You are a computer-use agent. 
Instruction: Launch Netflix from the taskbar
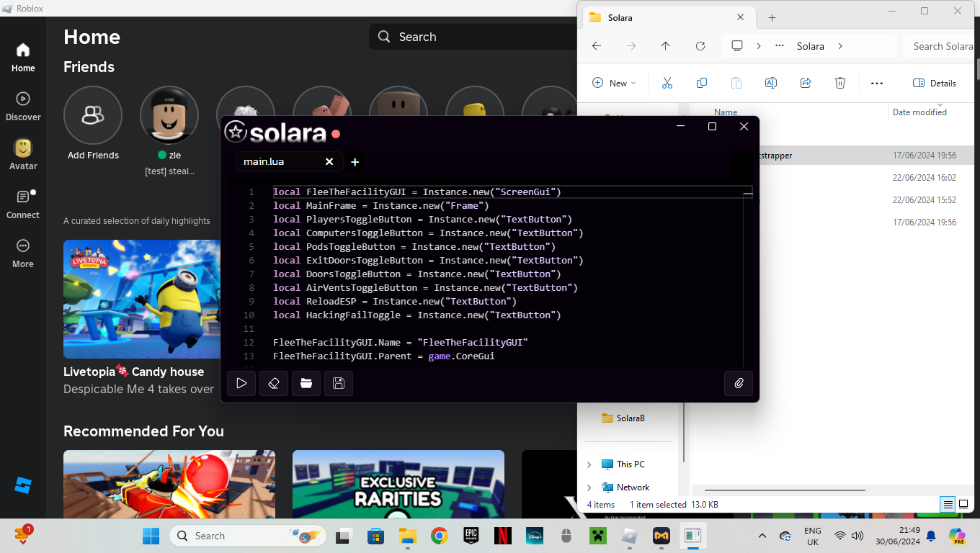point(503,536)
